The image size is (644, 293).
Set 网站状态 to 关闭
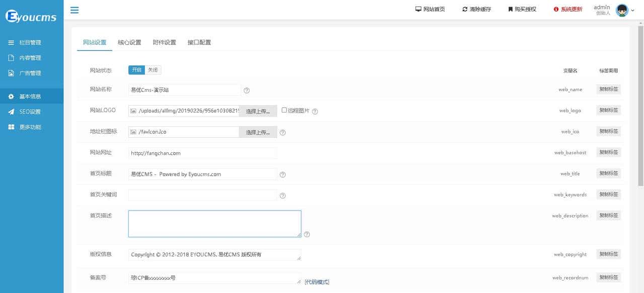pos(152,70)
